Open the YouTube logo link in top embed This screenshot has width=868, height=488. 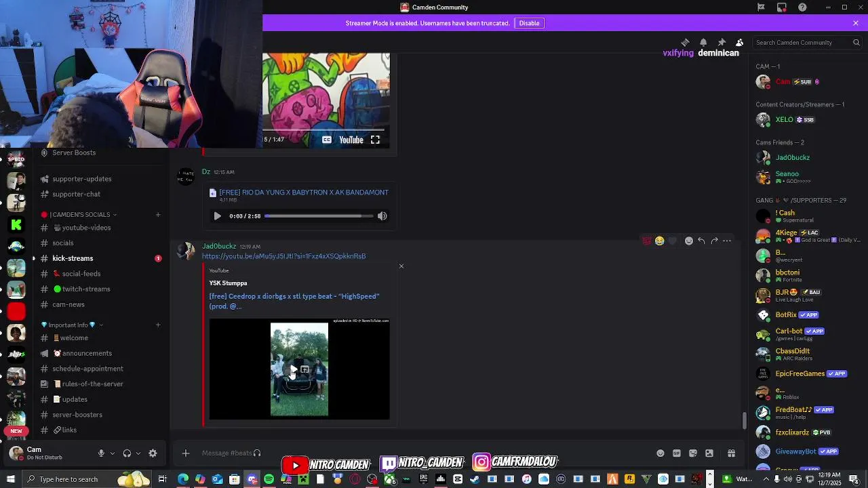click(351, 140)
